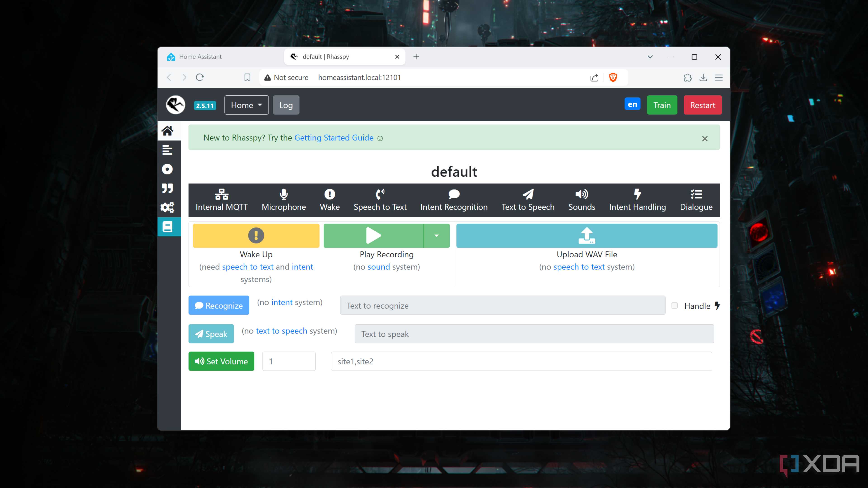
Task: Open text to speech link beside Speak
Action: click(281, 331)
